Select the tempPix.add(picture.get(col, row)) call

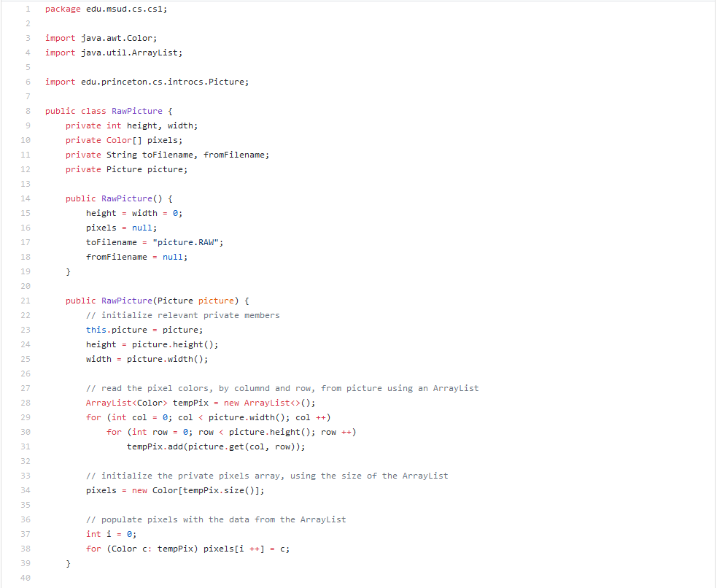(x=212, y=446)
